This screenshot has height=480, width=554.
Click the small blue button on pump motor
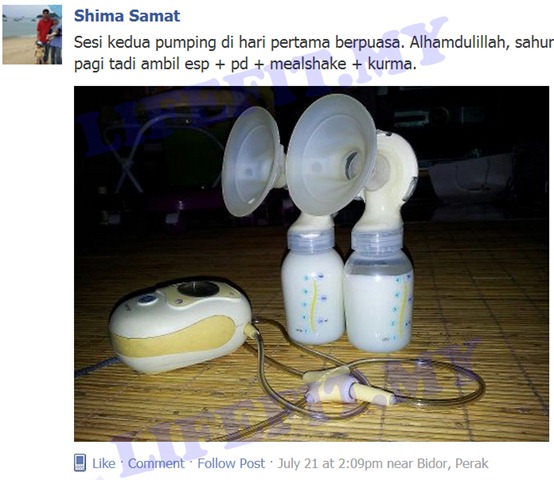tap(147, 299)
